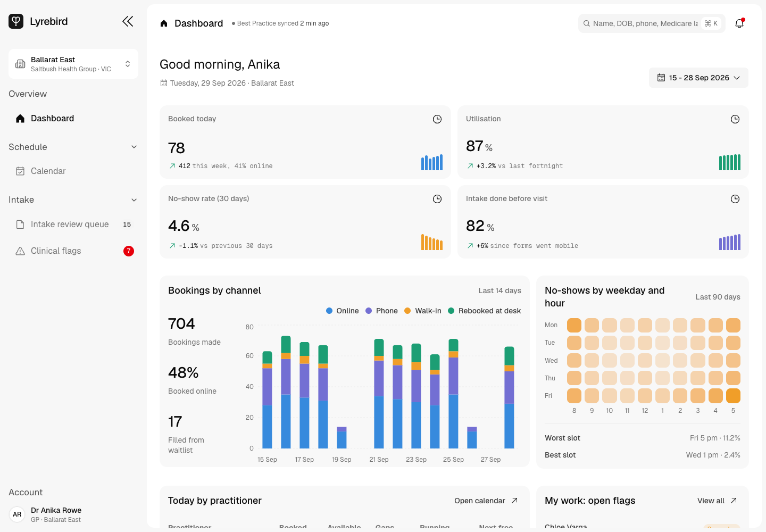Open the 15 - 28 Sep 2026 date range dropdown

[698, 78]
